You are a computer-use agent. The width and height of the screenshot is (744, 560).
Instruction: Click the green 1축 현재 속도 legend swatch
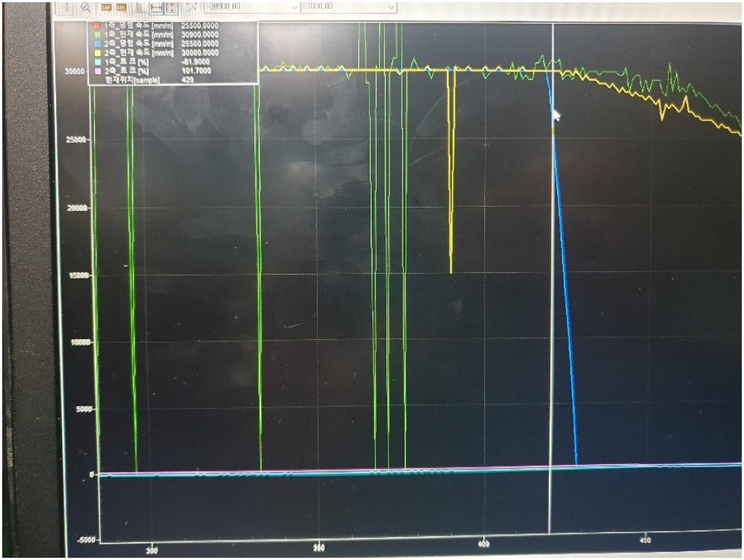[96, 35]
